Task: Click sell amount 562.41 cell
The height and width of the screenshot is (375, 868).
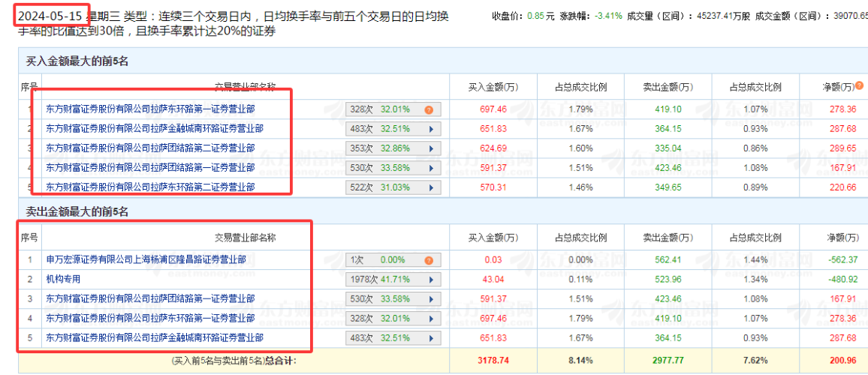Action: tap(667, 259)
